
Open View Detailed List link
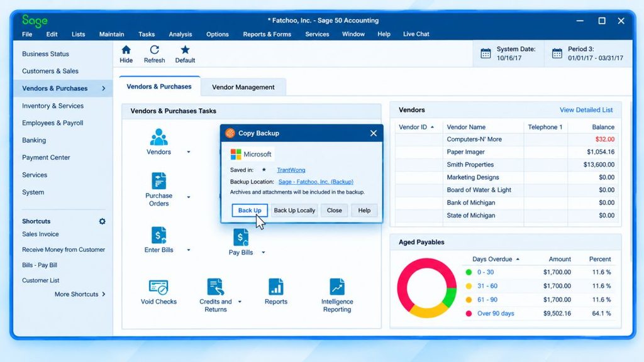(x=586, y=110)
